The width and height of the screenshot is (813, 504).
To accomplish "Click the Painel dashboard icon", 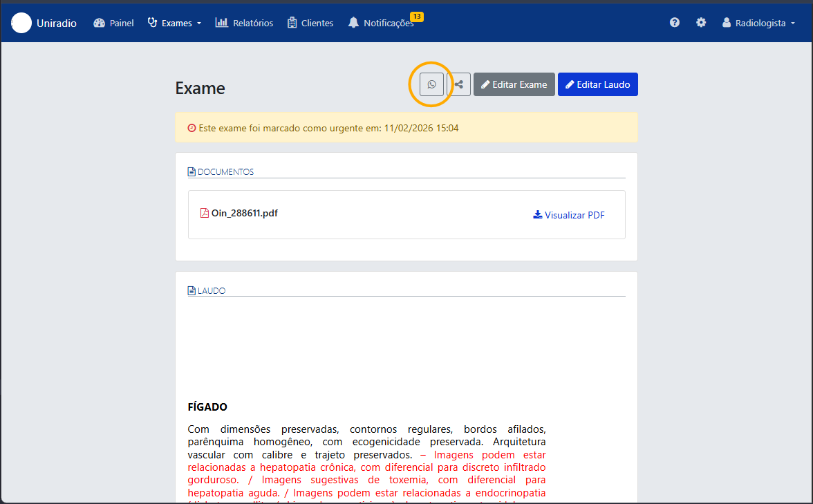I will (x=99, y=23).
